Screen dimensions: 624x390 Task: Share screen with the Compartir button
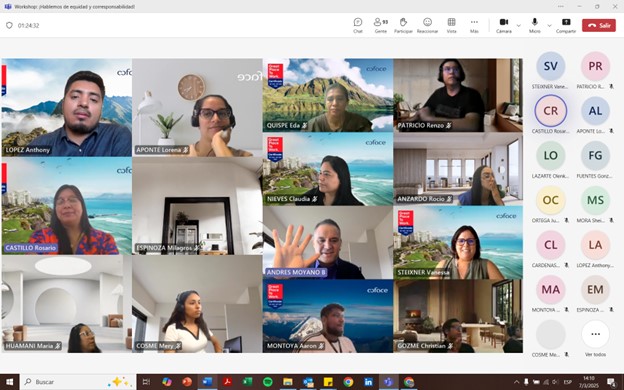click(566, 25)
